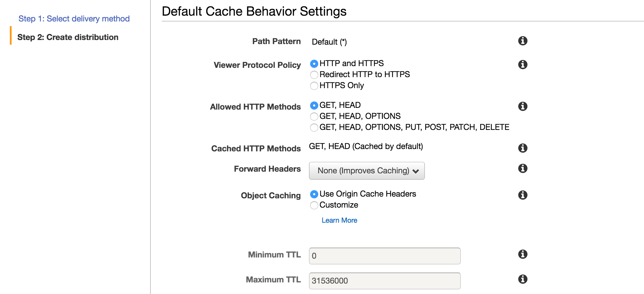Select HTTP and HTTPS viewer policy

[x=314, y=64]
